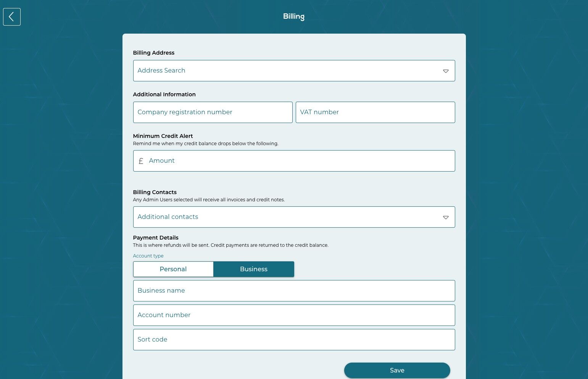The image size is (588, 379).
Task: Click the Save button
Action: point(397,370)
